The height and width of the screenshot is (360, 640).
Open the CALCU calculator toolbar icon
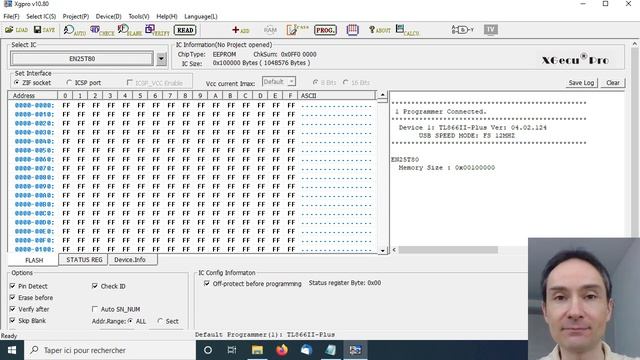click(407, 30)
